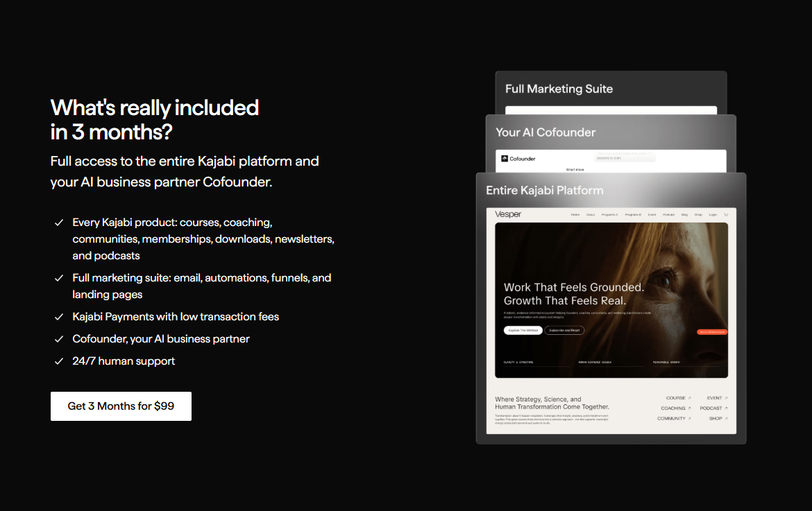Click the orange pill button on the hero image

712,332
